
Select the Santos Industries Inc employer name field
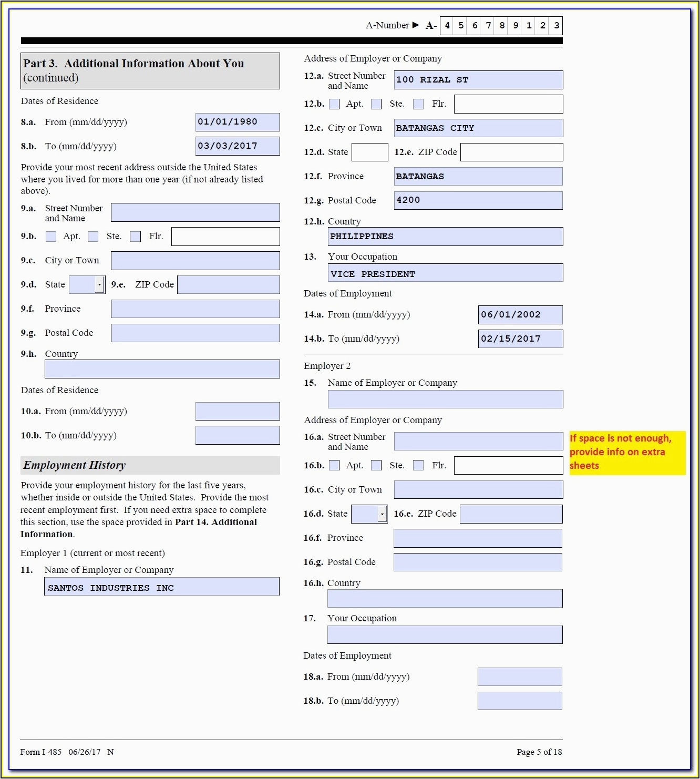161,587
